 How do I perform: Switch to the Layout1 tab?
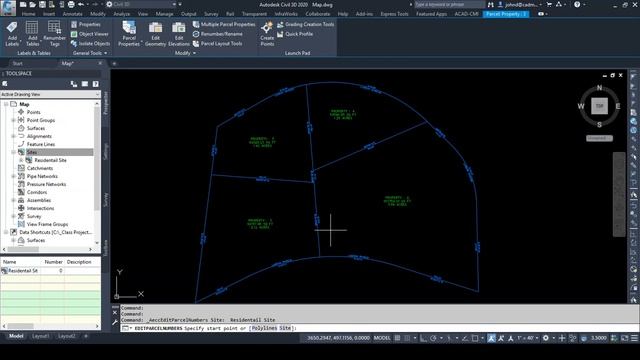click(x=40, y=336)
